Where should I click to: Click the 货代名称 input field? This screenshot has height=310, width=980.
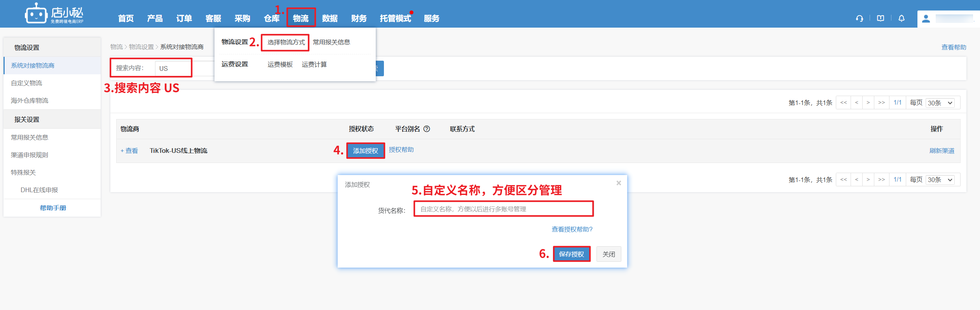[503, 209]
